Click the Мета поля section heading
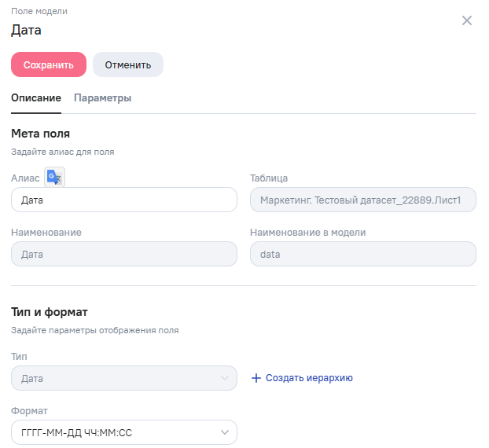The image size is (489, 448). 41,134
